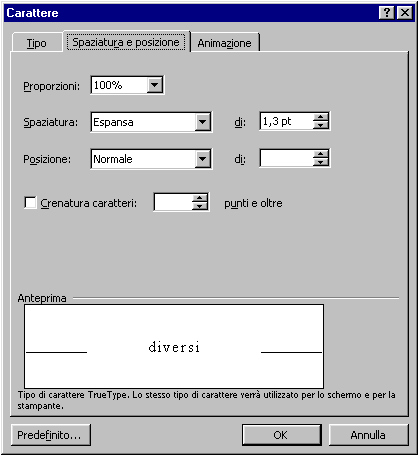Click the Annulla button

368,435
